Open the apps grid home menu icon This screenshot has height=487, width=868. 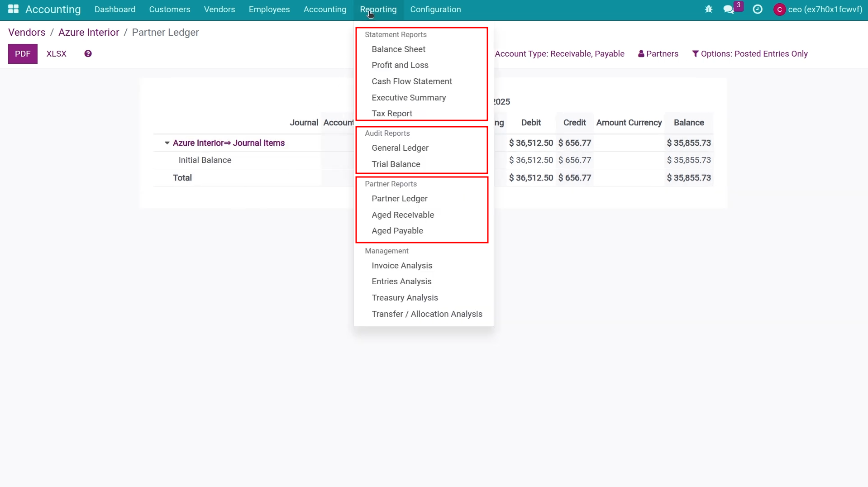click(x=13, y=9)
